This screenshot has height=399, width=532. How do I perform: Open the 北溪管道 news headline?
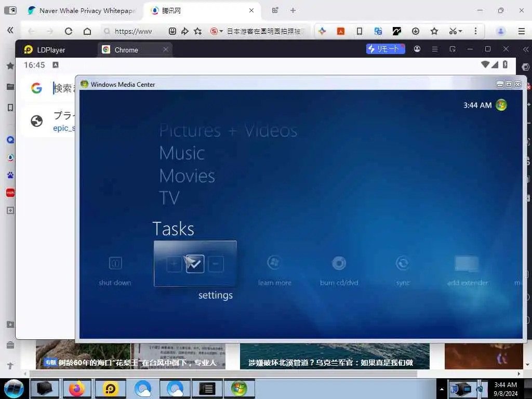[331, 362]
